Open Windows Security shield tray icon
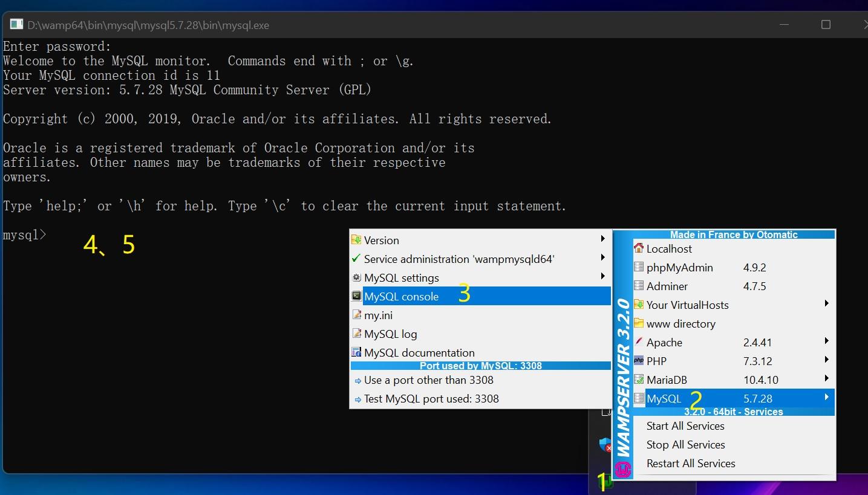This screenshot has height=495, width=868. [x=605, y=445]
